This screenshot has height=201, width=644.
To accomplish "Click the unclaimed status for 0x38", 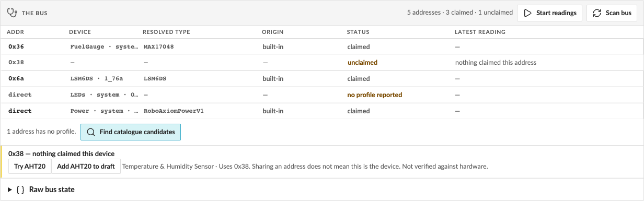I will pyautogui.click(x=362, y=62).
